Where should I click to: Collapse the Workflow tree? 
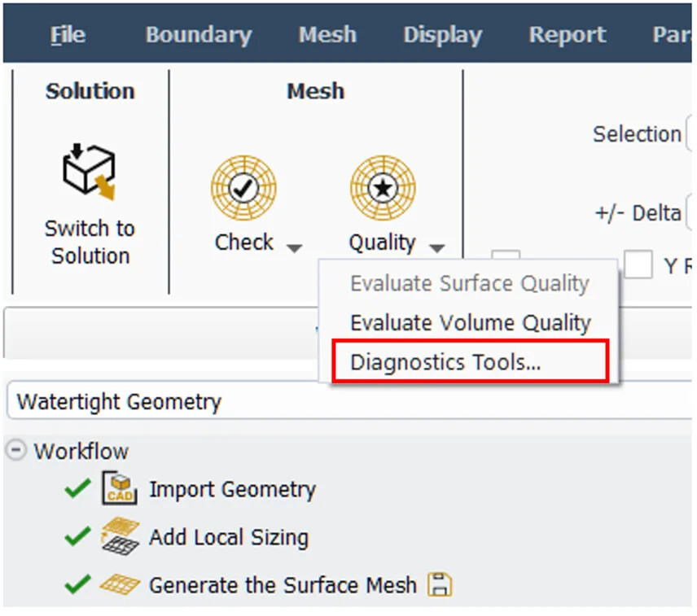pos(16,450)
